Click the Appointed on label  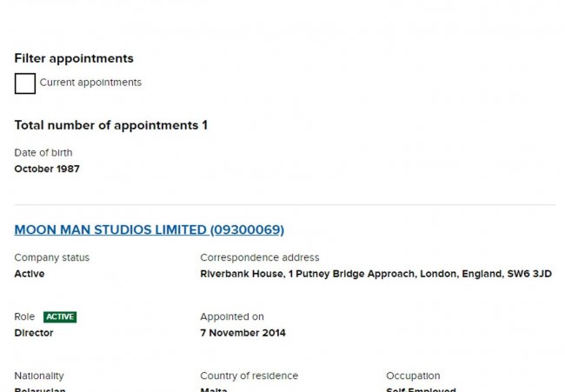tap(231, 317)
